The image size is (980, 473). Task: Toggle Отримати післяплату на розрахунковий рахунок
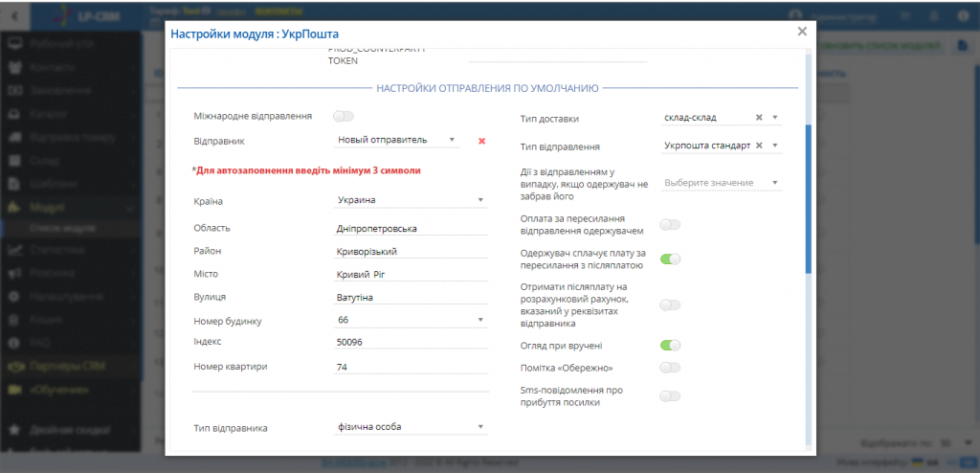670,304
